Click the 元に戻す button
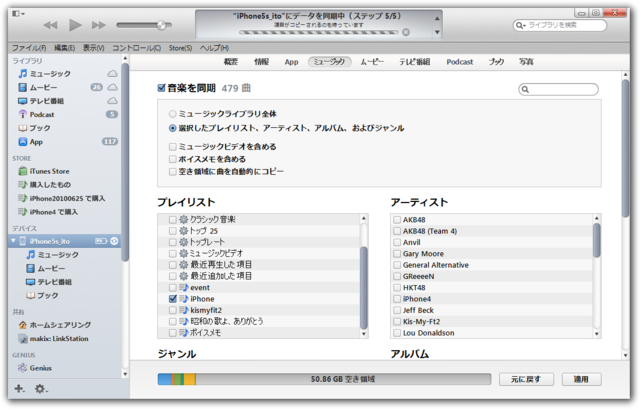640x409 pixels. coord(526,379)
